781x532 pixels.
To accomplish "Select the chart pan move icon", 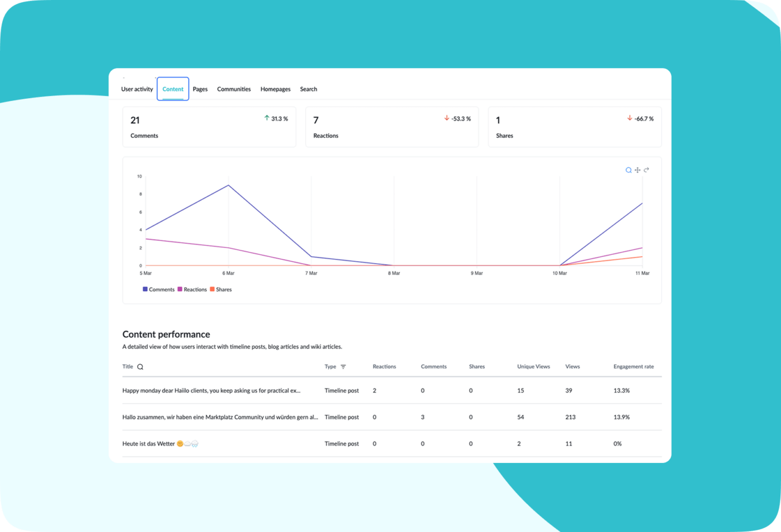I will [x=638, y=170].
